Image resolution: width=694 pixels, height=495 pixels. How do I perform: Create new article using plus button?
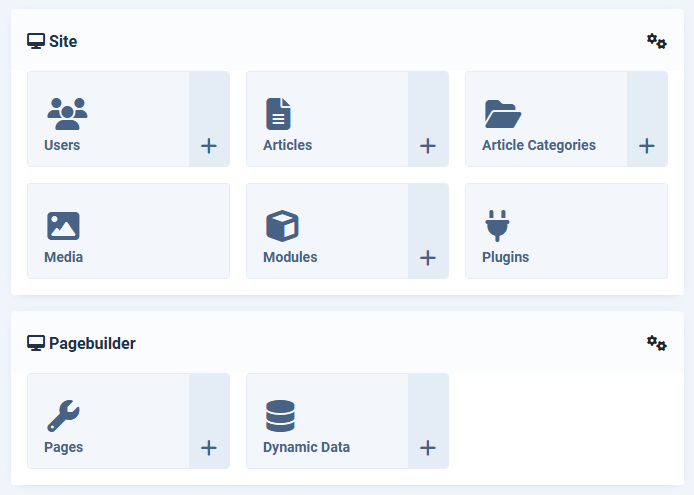(x=428, y=146)
